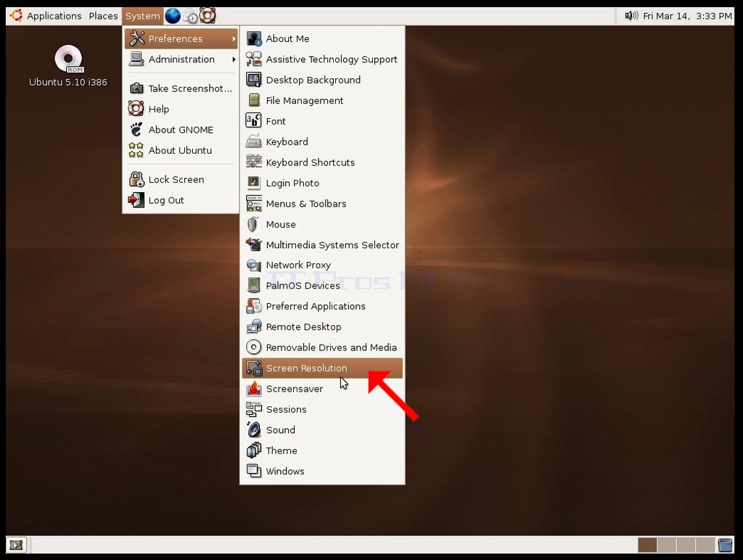Switch to the first workspace
This screenshot has width=743, height=560.
tap(647, 545)
